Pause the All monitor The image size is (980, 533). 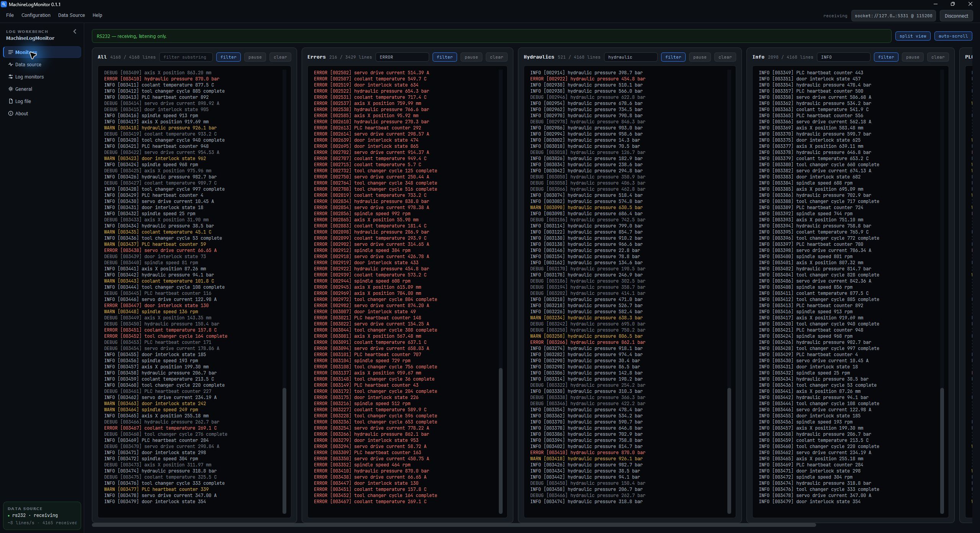[x=255, y=57]
